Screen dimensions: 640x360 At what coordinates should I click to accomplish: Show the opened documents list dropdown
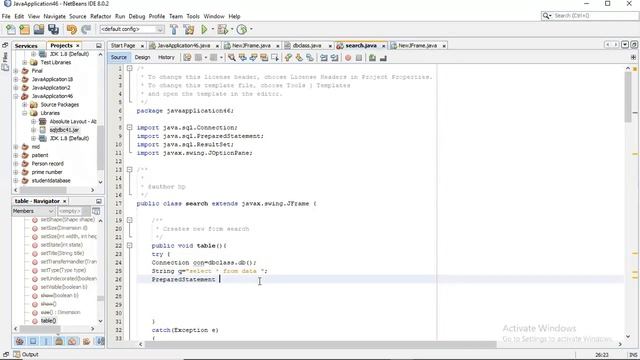pos(625,45)
